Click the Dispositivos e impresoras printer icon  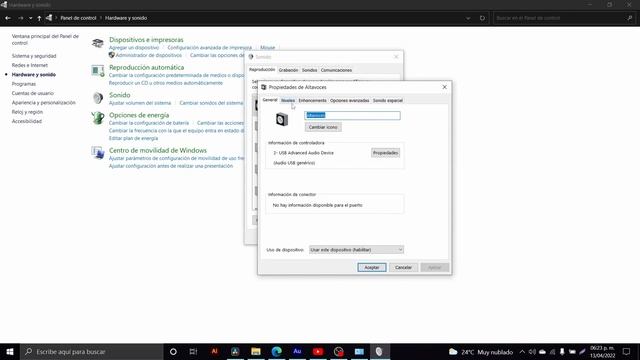pos(98,43)
